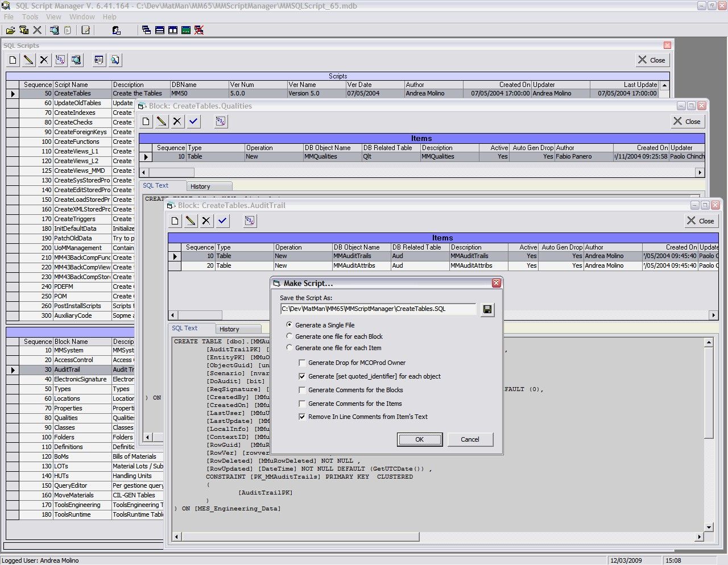
Task: Open the View menu
Action: [53, 16]
